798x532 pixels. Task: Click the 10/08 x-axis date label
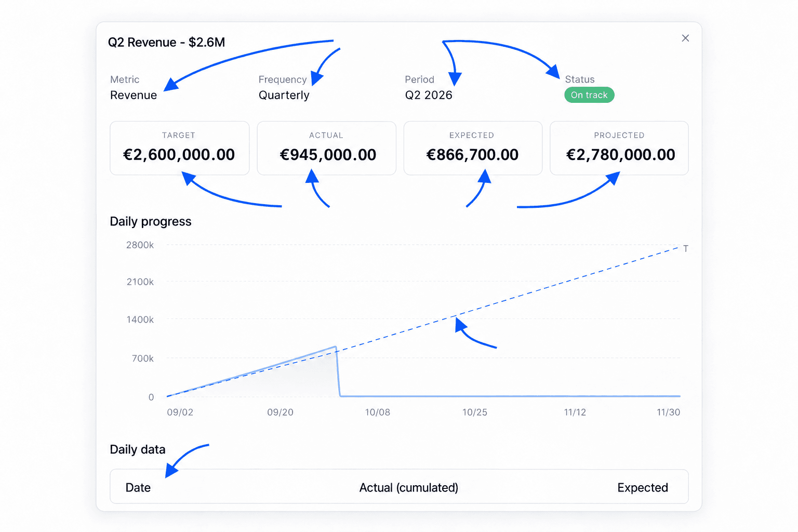coord(377,412)
